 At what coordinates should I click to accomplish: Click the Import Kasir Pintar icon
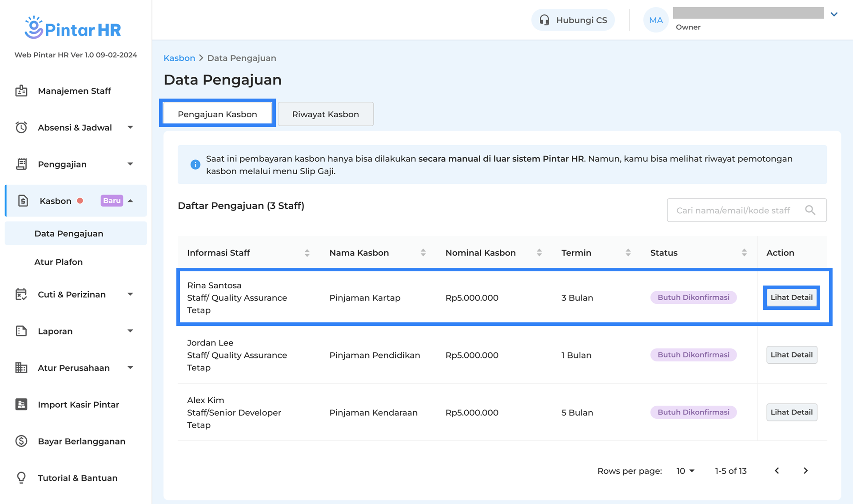[x=21, y=405]
